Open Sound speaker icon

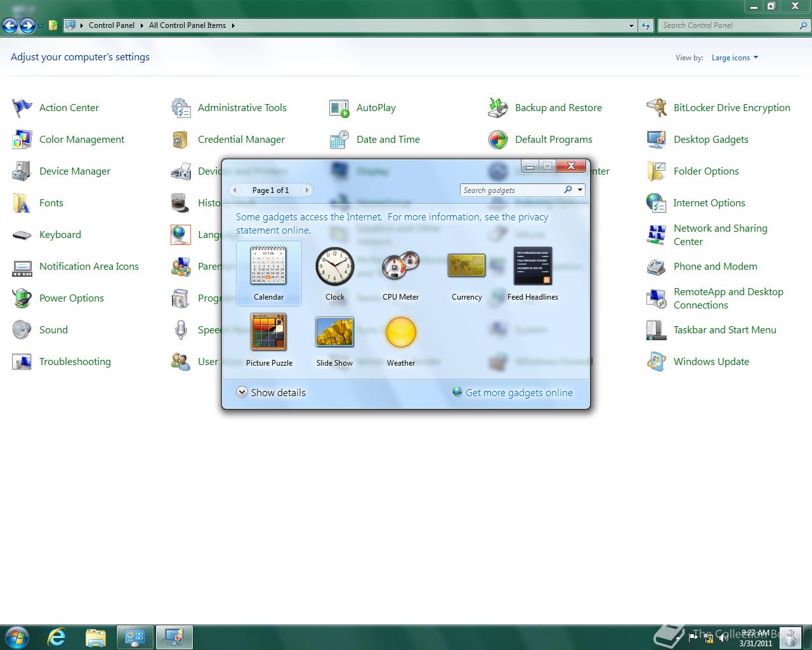[x=22, y=330]
